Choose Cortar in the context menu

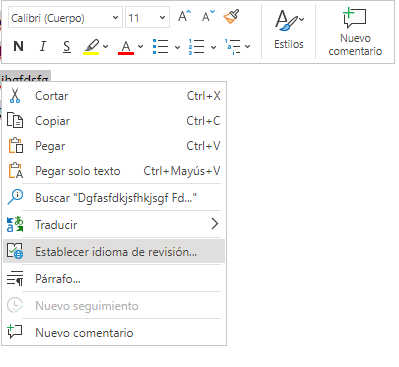(114, 96)
